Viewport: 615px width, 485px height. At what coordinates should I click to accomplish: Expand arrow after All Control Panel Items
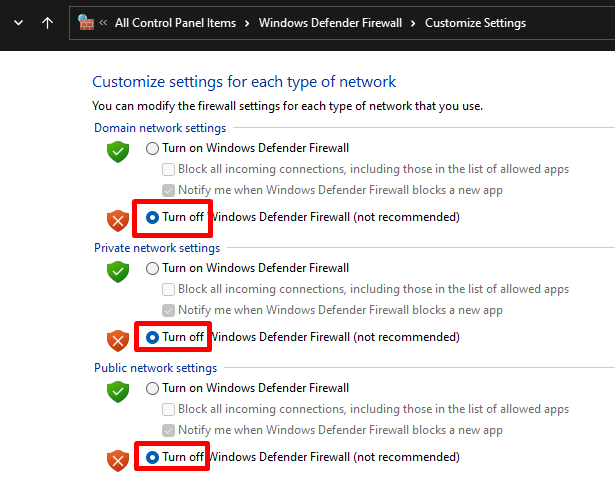pyautogui.click(x=247, y=22)
